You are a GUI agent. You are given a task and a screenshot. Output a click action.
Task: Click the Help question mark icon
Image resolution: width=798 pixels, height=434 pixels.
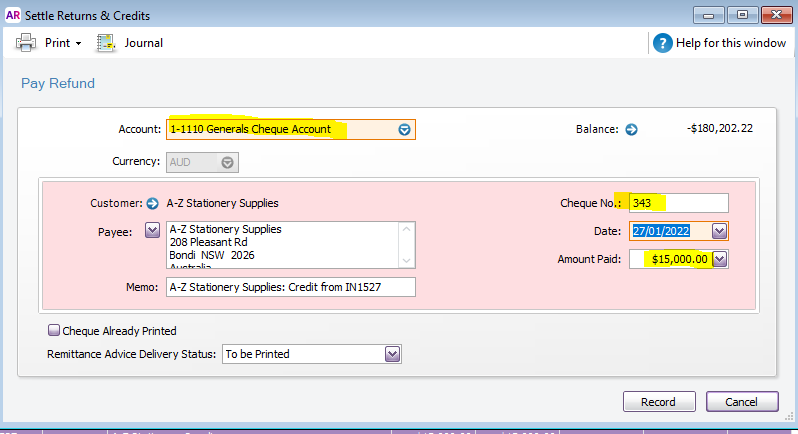[662, 43]
